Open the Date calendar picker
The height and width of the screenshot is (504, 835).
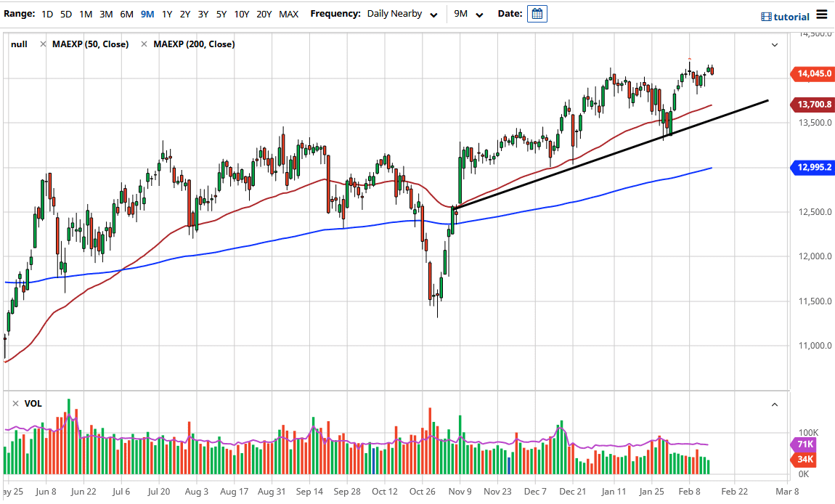[x=537, y=13]
